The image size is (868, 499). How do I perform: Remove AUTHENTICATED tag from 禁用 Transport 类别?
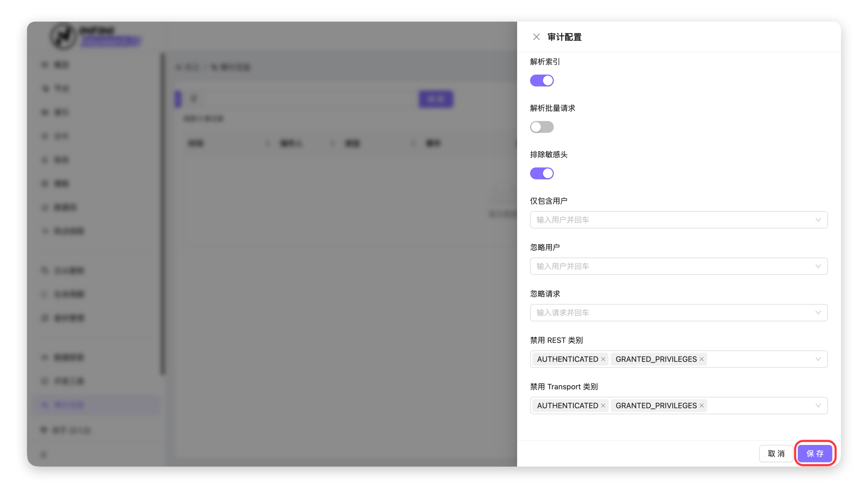click(x=603, y=406)
